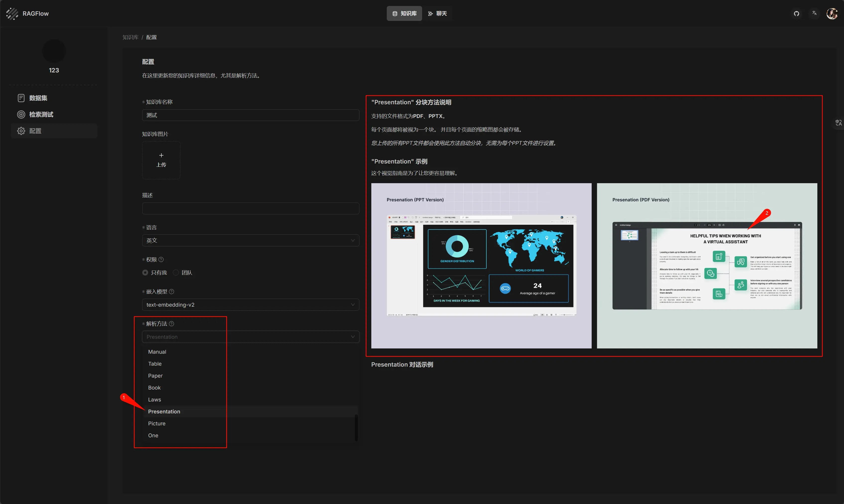
Task: Click the 上传 image upload button
Action: [x=161, y=160]
